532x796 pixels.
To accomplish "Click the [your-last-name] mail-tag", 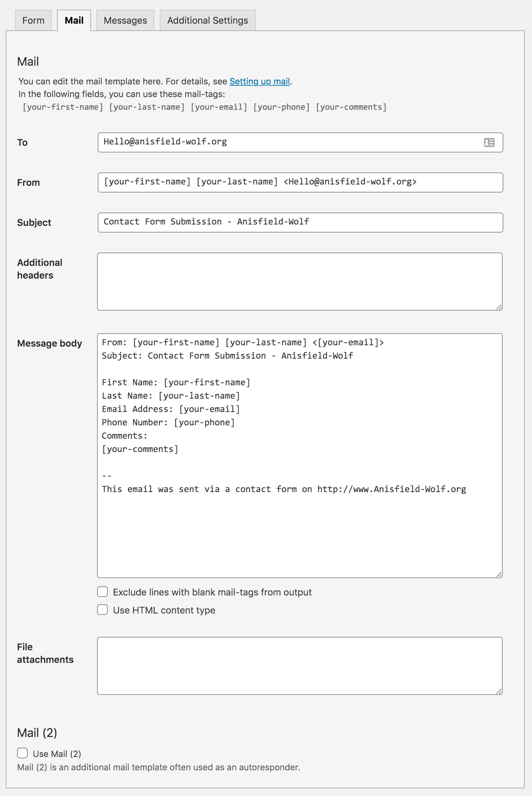I will (x=147, y=107).
